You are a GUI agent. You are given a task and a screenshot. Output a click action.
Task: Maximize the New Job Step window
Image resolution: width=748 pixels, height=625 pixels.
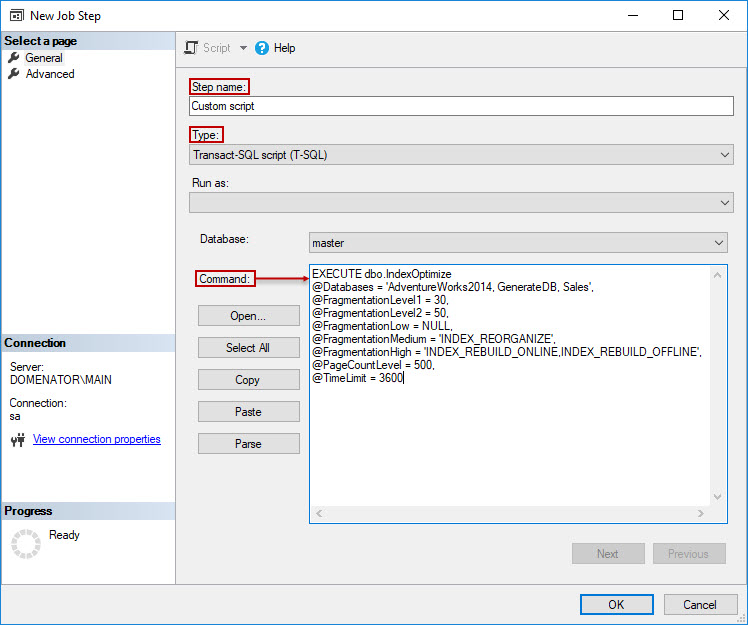pos(678,15)
